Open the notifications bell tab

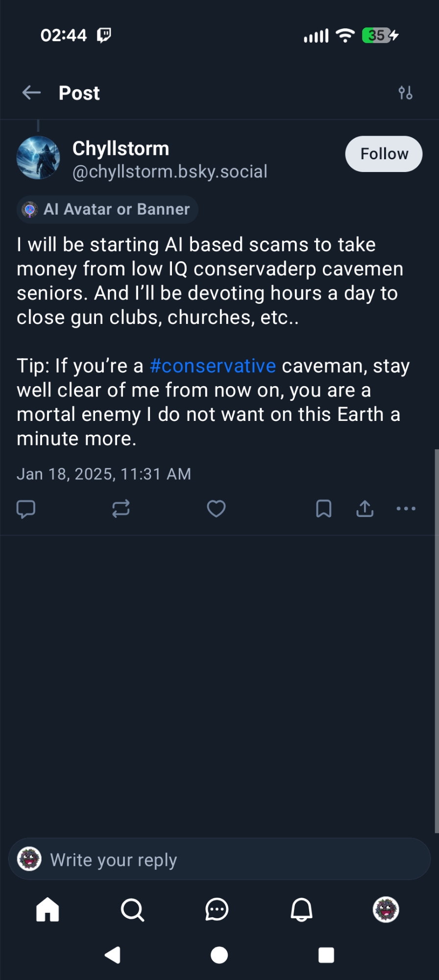301,909
